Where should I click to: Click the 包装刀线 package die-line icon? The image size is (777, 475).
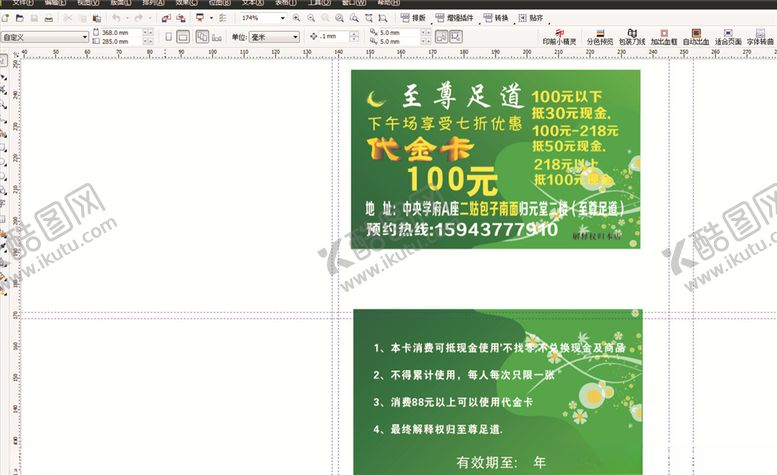632,37
